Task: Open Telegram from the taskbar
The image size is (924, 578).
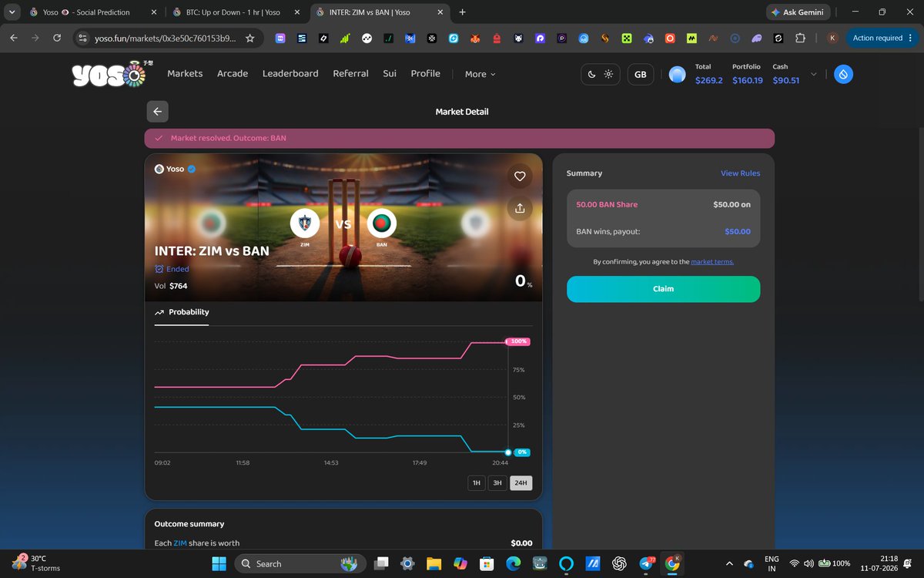Action: tap(646, 563)
